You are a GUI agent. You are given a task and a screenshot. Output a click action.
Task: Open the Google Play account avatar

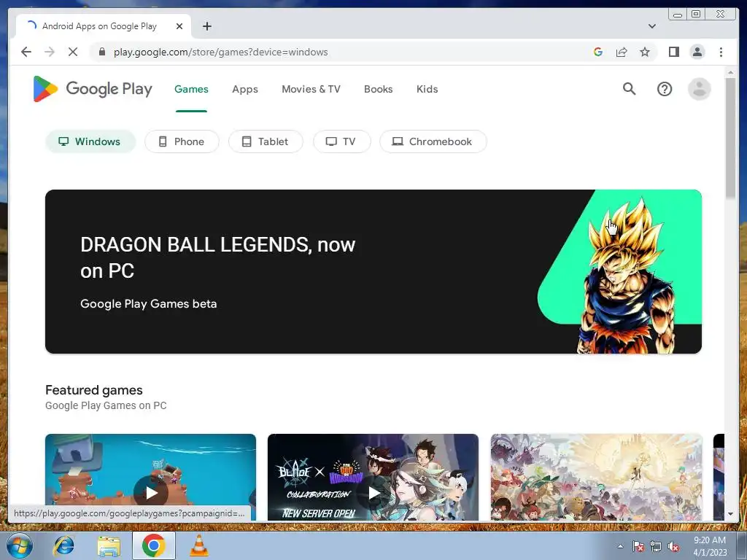699,89
